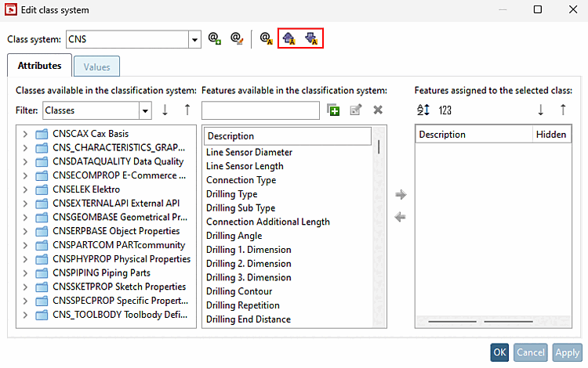The image size is (588, 368).
Task: Remove assigned feature with left arrow
Action: (x=401, y=217)
